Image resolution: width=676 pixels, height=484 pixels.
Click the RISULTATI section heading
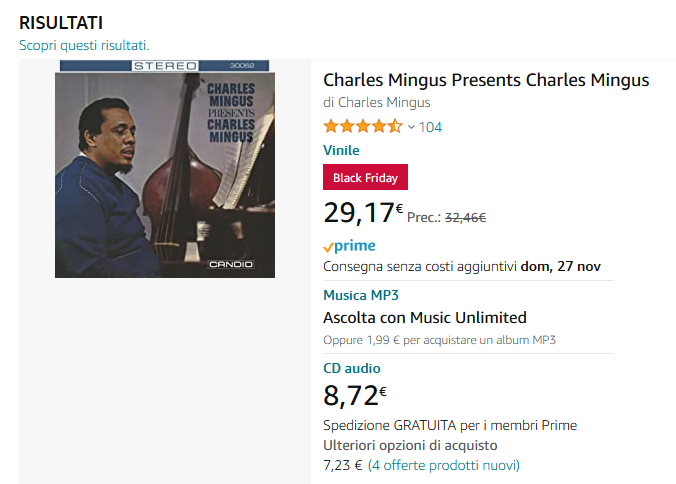tap(61, 22)
